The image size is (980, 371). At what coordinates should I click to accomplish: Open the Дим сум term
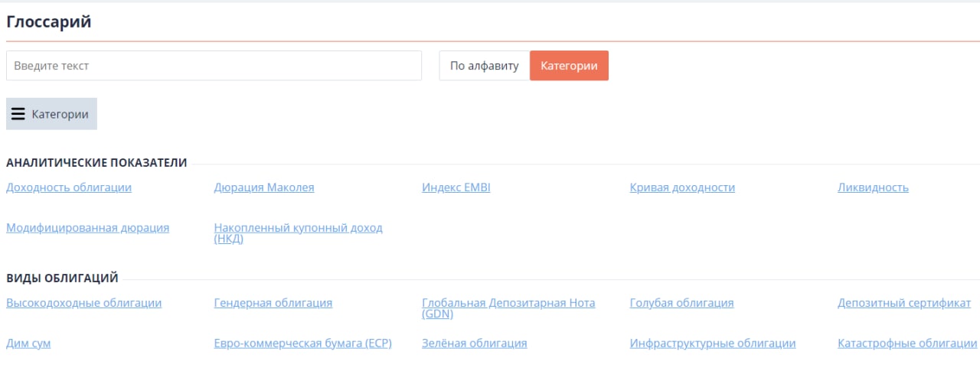[28, 343]
